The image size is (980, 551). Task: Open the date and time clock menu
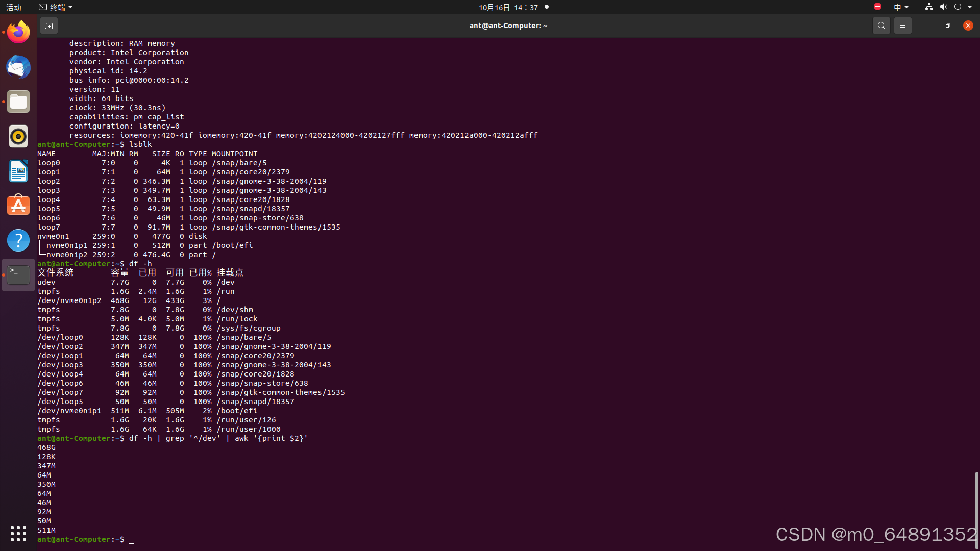click(508, 7)
